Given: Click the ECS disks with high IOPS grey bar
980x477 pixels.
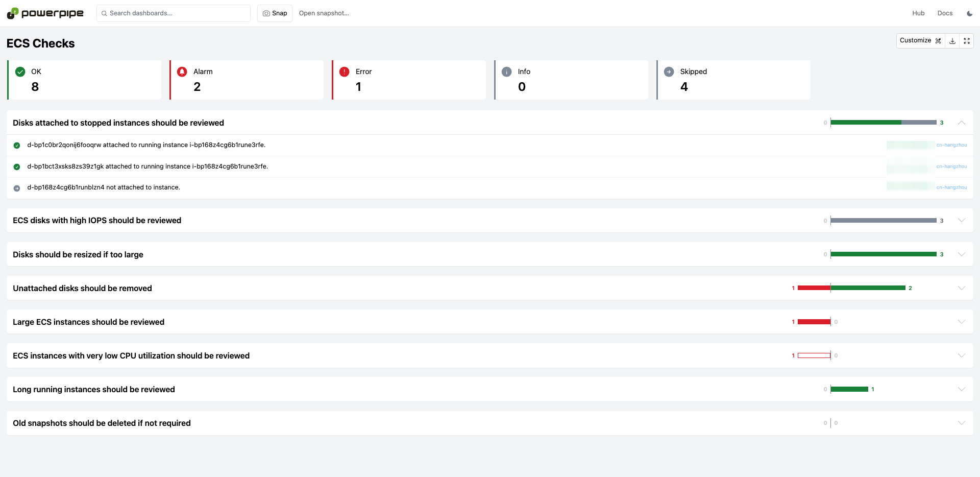Looking at the screenshot, I should pyautogui.click(x=884, y=220).
